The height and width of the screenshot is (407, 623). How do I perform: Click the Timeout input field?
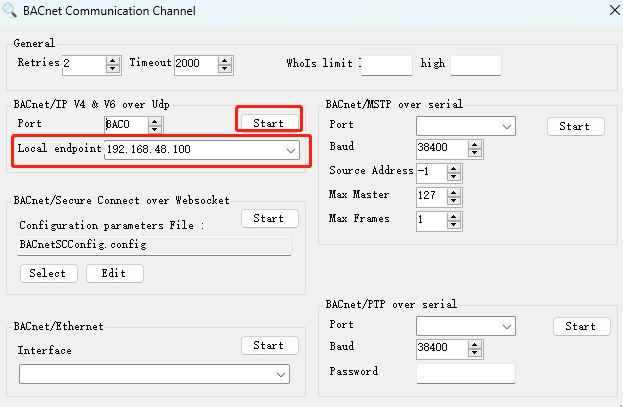click(x=196, y=65)
